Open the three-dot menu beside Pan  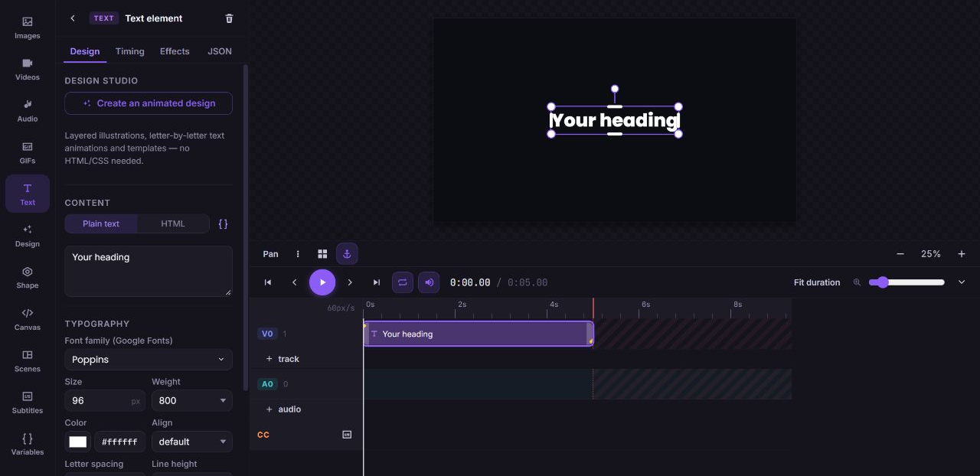(x=298, y=254)
